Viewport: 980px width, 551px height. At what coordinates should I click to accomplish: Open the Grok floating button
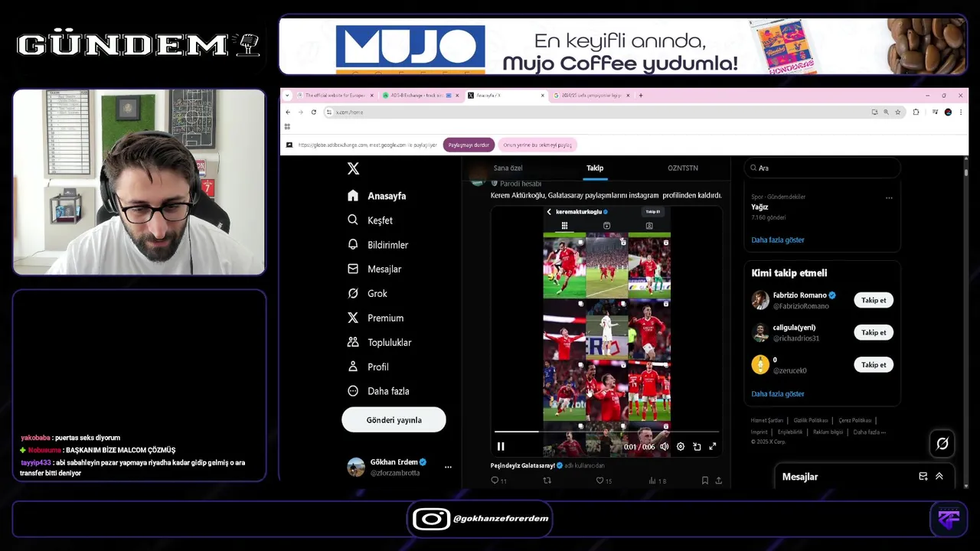tap(942, 443)
